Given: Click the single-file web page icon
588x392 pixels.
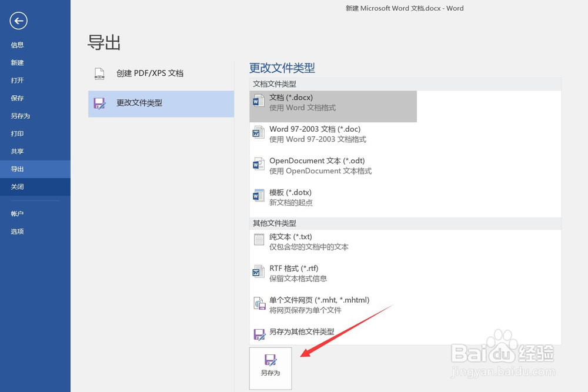Looking at the screenshot, I should (259, 303).
